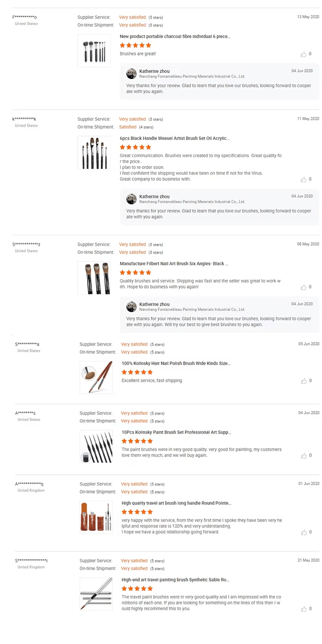Image resolution: width=322 pixels, height=644 pixels.
Task: Click thumbs-up on the Weasel Artist Brush review
Action: (304, 179)
